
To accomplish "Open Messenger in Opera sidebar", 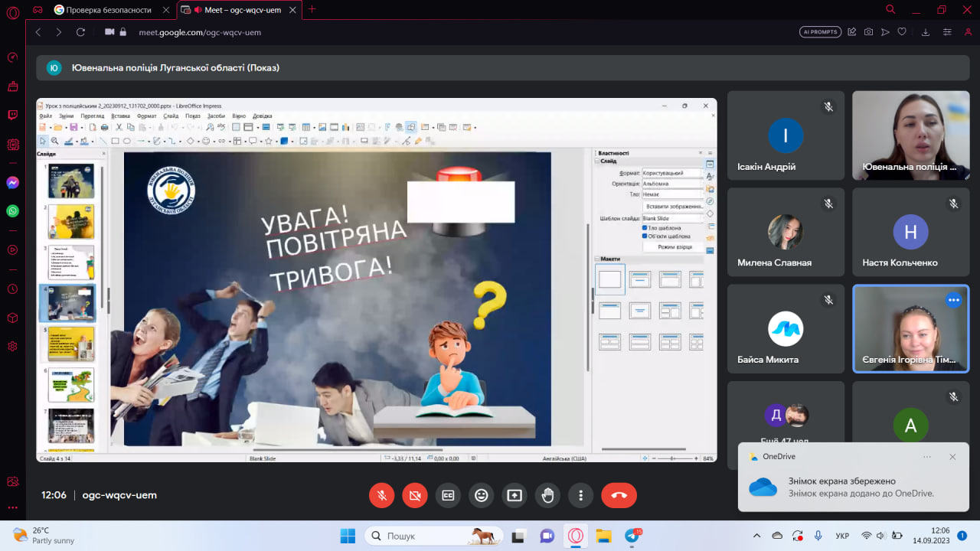I will pos(12,183).
